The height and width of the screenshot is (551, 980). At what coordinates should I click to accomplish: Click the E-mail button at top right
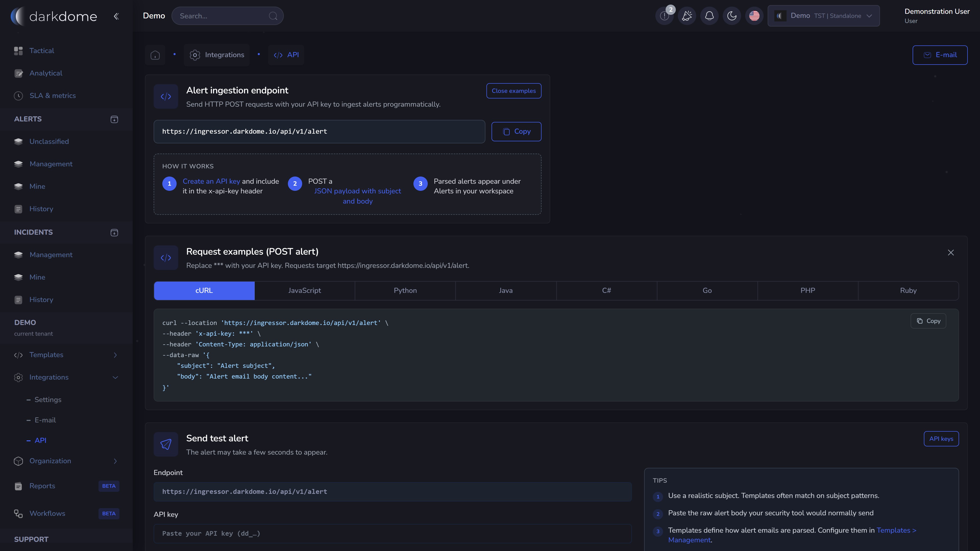pyautogui.click(x=940, y=55)
